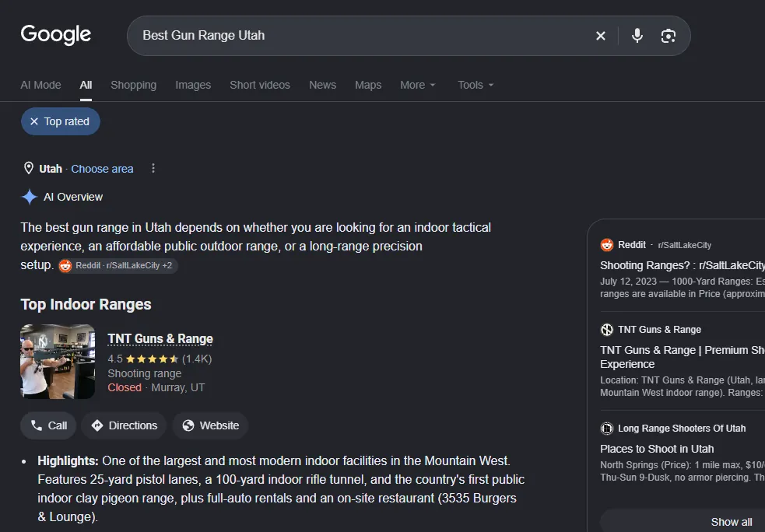Click the Highlights bullet text
The image size is (765, 532).
(x=281, y=488)
